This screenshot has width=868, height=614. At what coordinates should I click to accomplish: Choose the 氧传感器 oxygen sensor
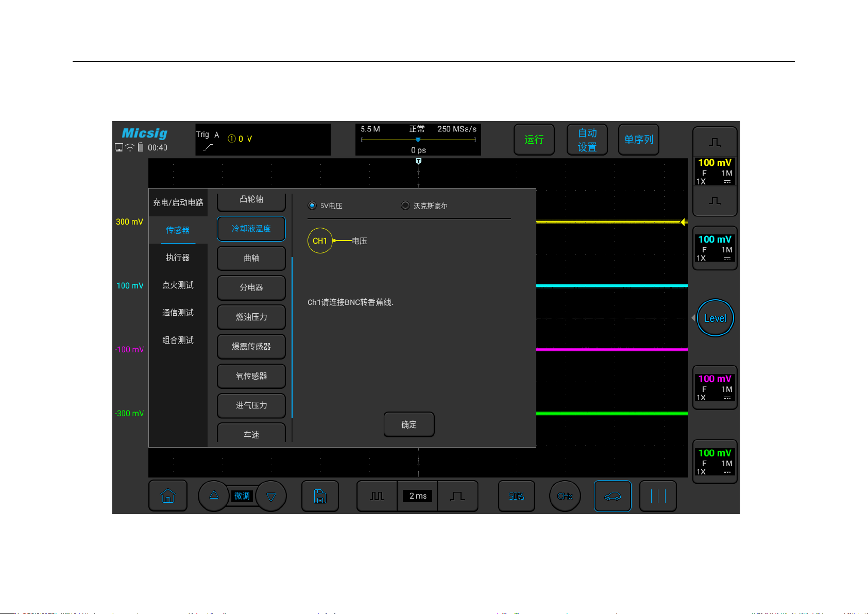click(251, 376)
